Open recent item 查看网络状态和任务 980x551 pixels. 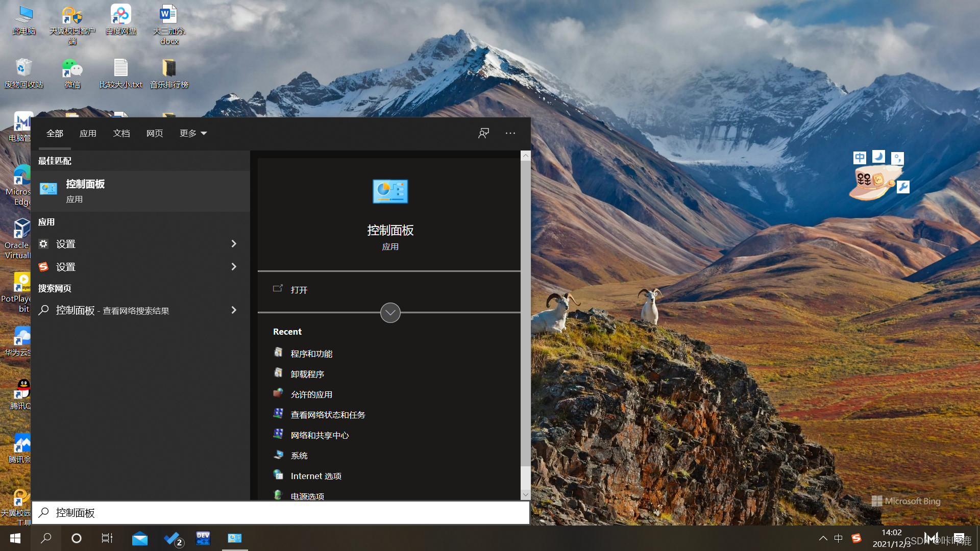(328, 415)
